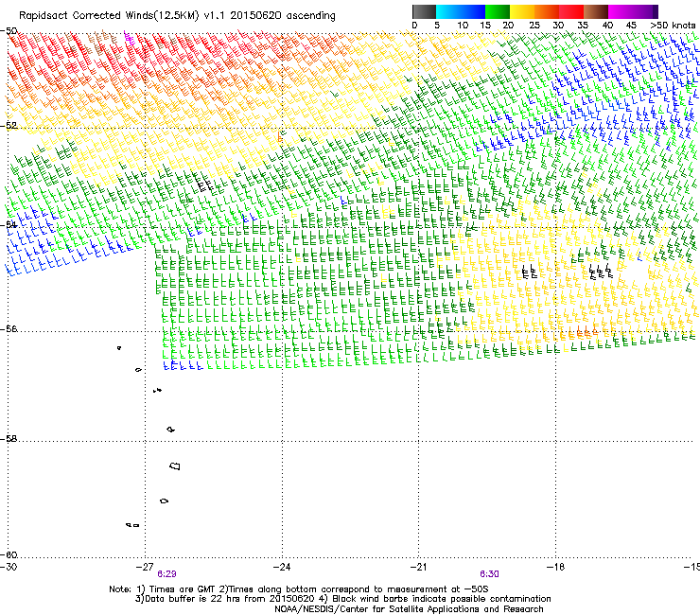
Task: Click the brown 35-40 knots legend swatch
Action: 596,11
